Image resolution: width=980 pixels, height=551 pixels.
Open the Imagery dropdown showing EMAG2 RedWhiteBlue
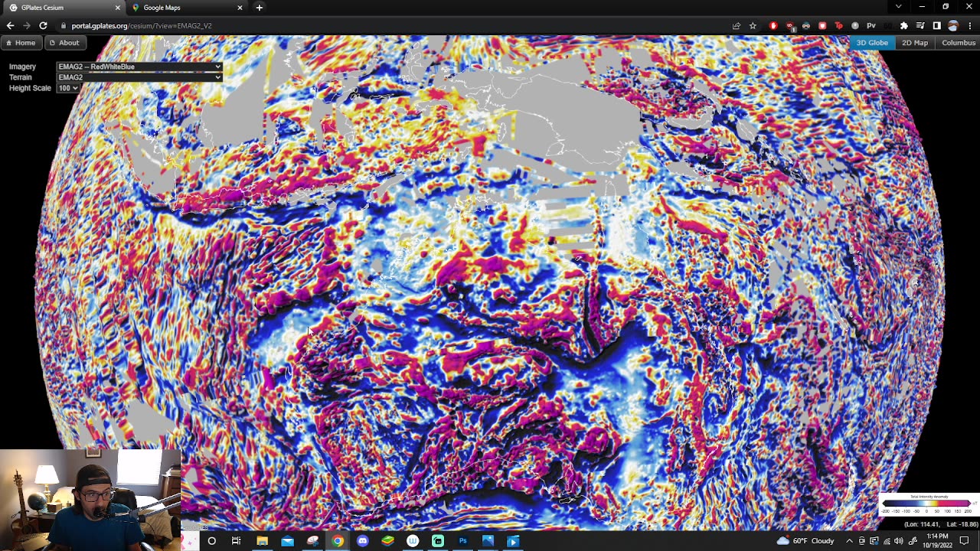tap(139, 67)
